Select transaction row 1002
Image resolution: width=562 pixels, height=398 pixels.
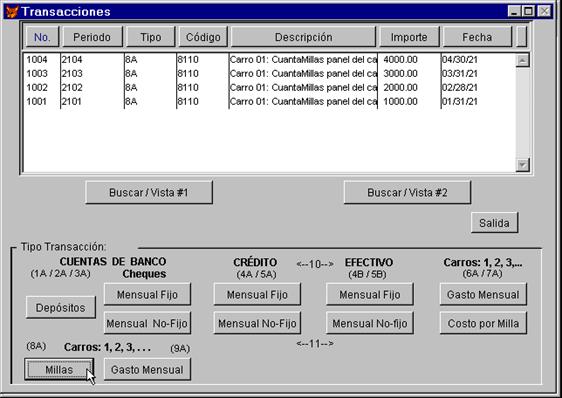click(269, 87)
